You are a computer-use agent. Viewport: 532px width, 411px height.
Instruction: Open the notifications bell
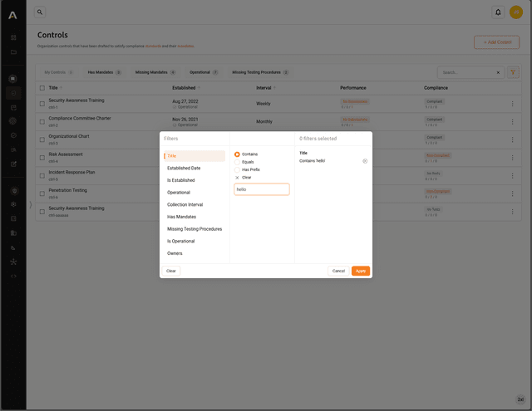click(x=498, y=12)
